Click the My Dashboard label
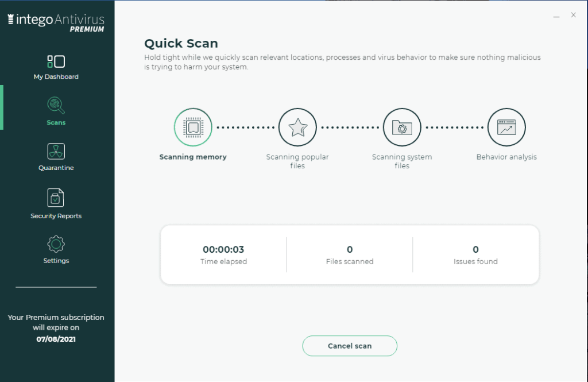This screenshot has width=588, height=382. (56, 76)
